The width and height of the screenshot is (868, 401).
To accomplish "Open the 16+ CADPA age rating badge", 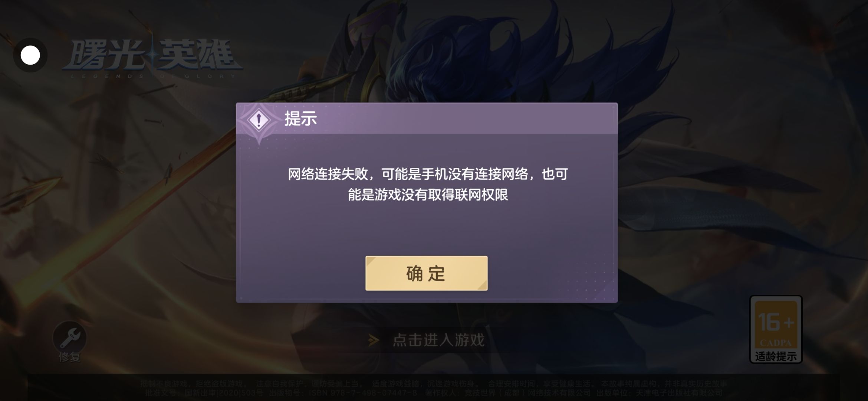I will (776, 329).
